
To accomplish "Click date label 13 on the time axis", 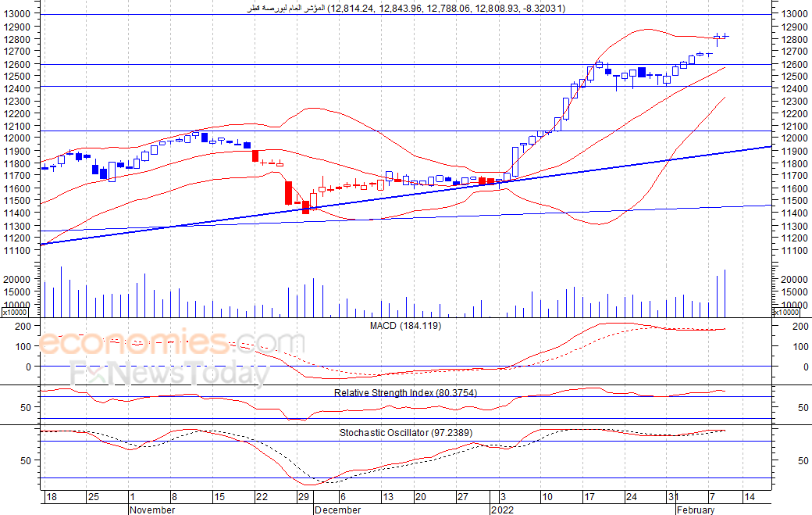I will pos(388,497).
